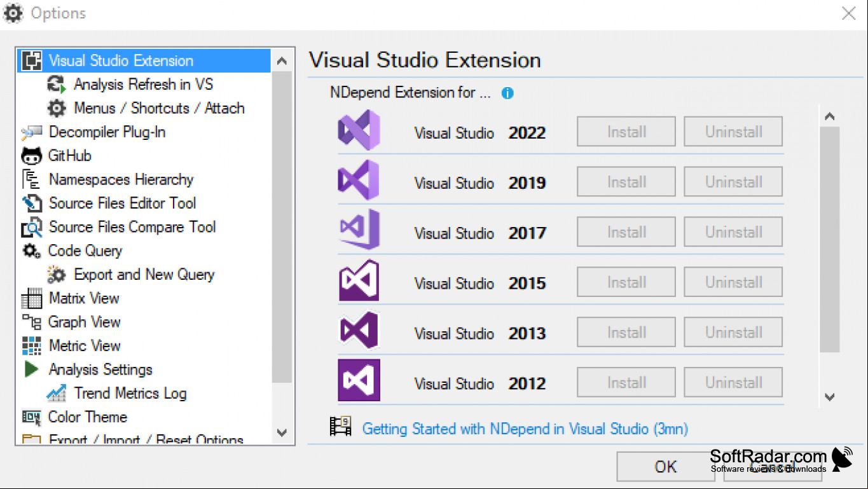Click the Visual Studio 2022 logo
Image resolution: width=868 pixels, height=489 pixels.
[x=359, y=130]
